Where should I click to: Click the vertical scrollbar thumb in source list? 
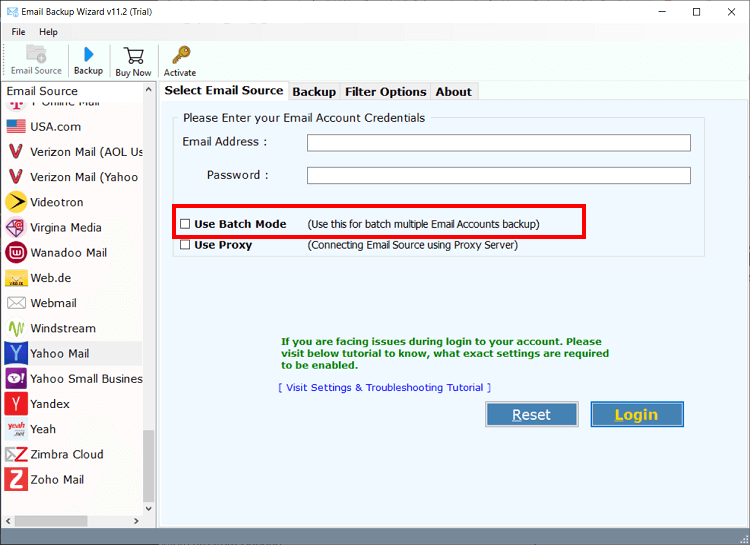148,466
